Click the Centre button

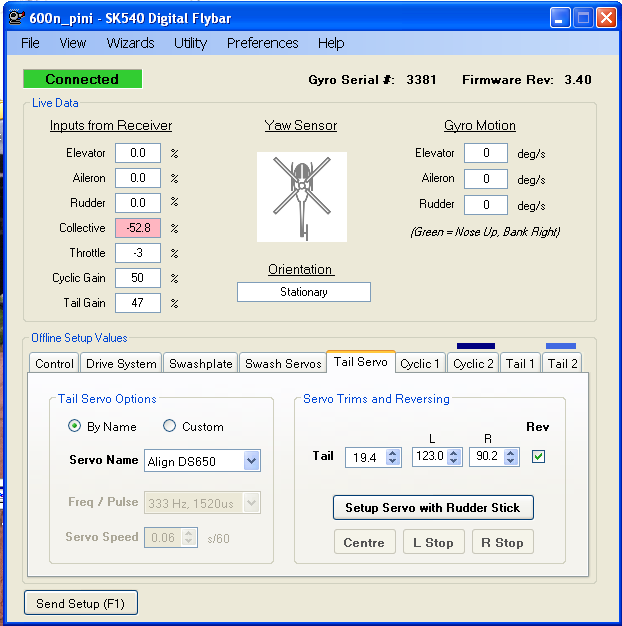364,542
